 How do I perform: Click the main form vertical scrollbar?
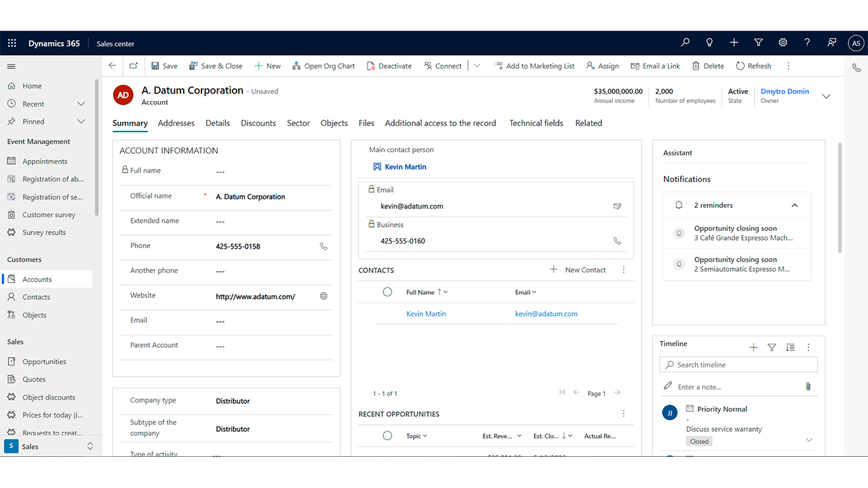[x=840, y=197]
